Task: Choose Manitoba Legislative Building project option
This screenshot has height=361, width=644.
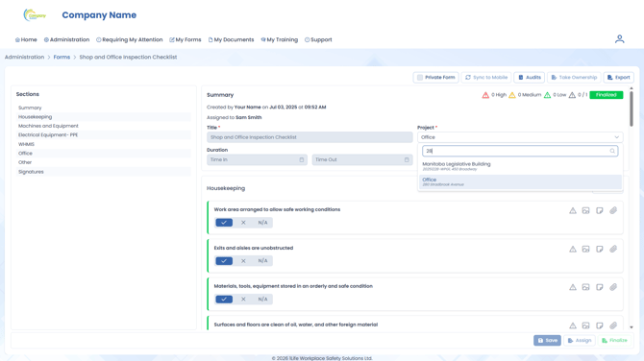Action: pyautogui.click(x=520, y=166)
